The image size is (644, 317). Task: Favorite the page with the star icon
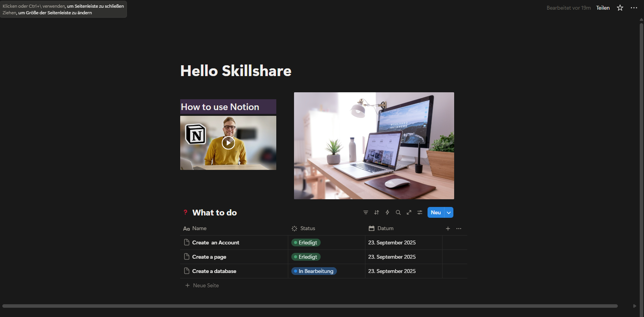[x=620, y=8]
